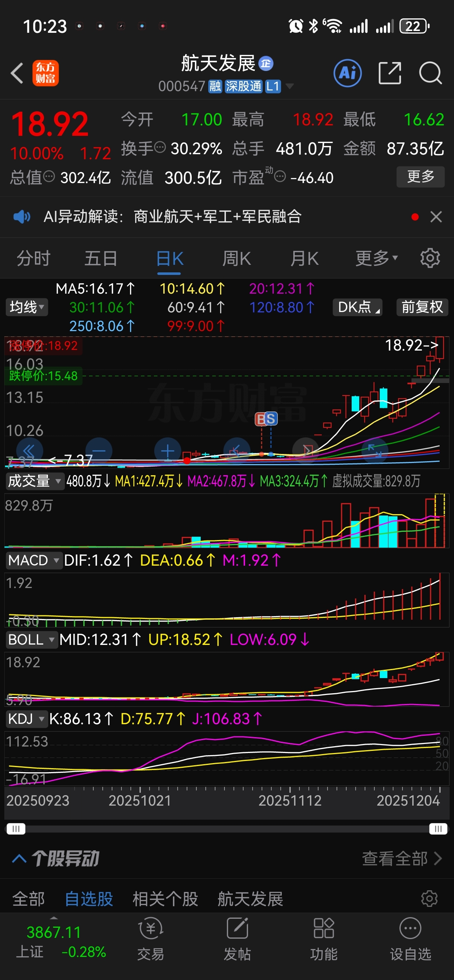This screenshot has width=454, height=980.
Task: Open the MACD indicator dropdown
Action: 34,560
